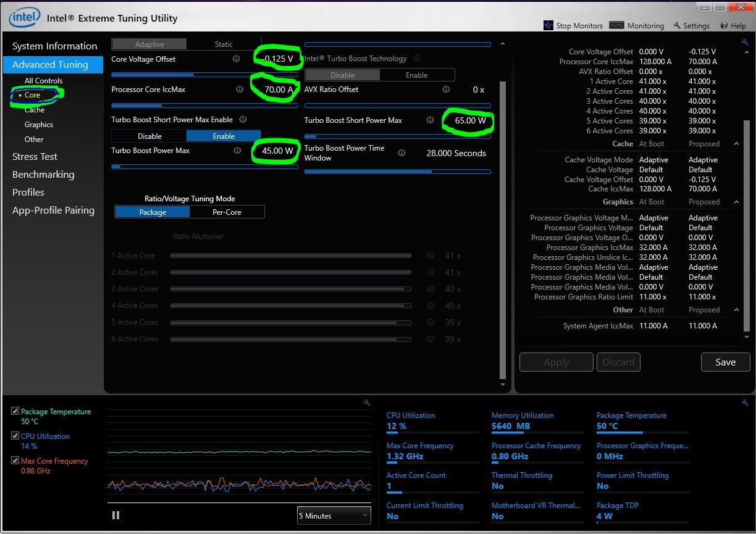Image resolution: width=756 pixels, height=534 pixels.
Task: Disable Turbo Boost Short Power Max
Action: click(x=149, y=136)
